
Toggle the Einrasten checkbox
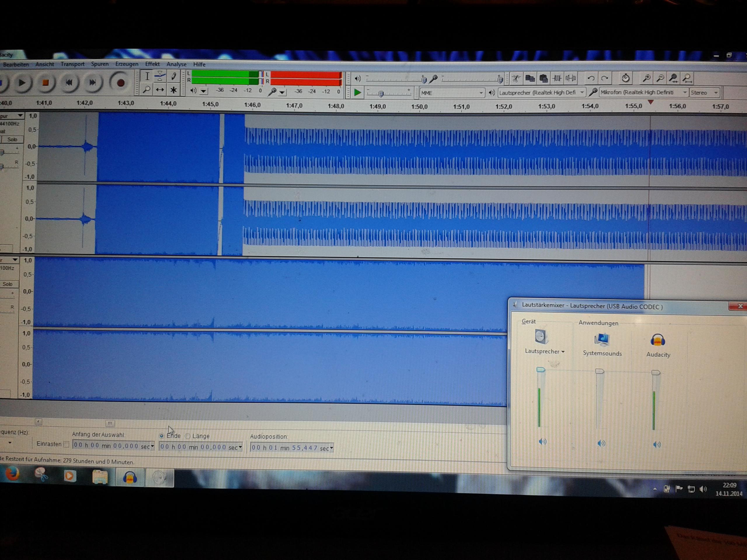(x=67, y=444)
